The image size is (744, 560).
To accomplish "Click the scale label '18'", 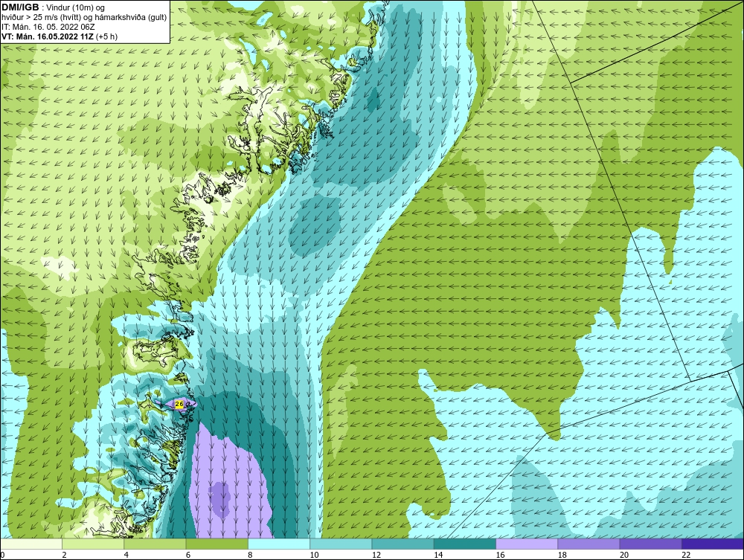I will click(562, 556).
